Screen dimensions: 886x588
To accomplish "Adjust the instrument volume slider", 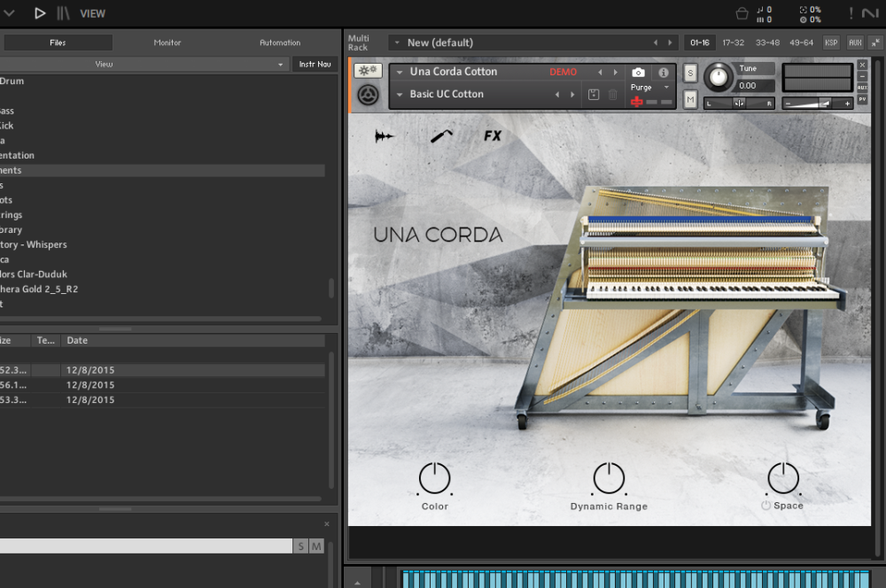I will pyautogui.click(x=817, y=103).
